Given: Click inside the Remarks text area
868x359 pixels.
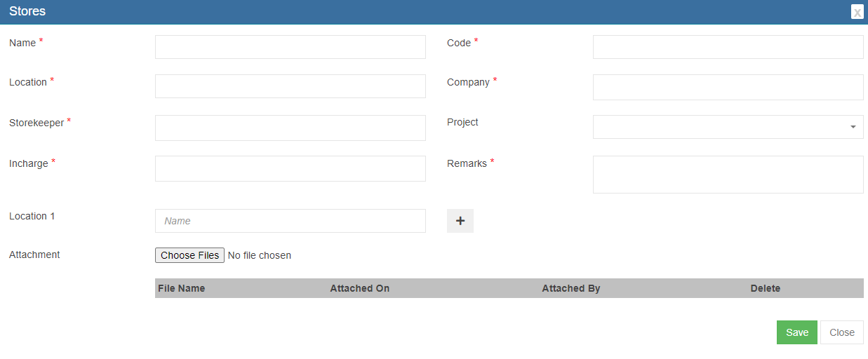Looking at the screenshot, I should (x=728, y=174).
